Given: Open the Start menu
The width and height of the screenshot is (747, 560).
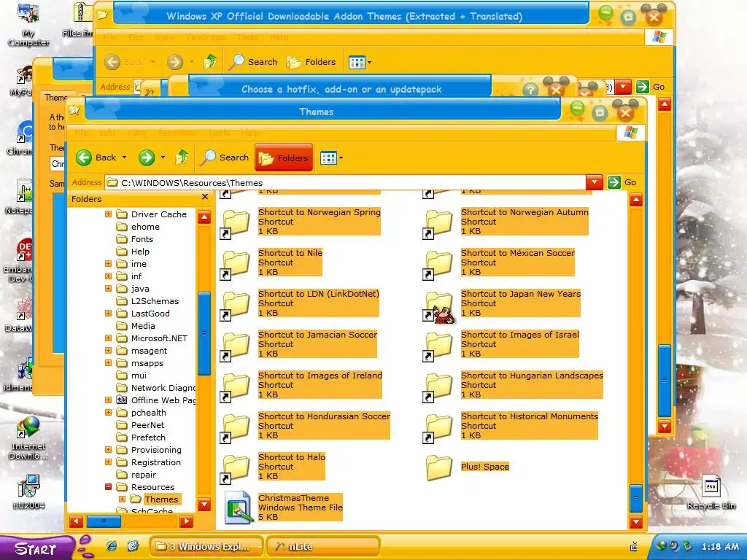Looking at the screenshot, I should pyautogui.click(x=36, y=548).
